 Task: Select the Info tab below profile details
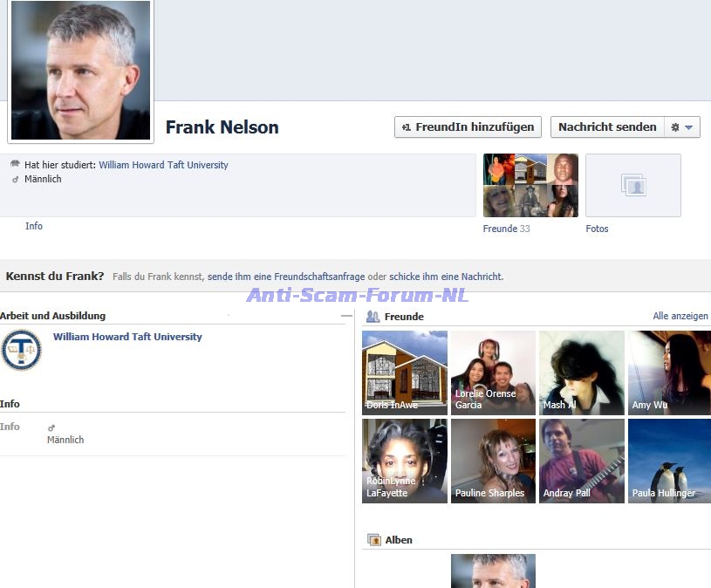[x=34, y=226]
